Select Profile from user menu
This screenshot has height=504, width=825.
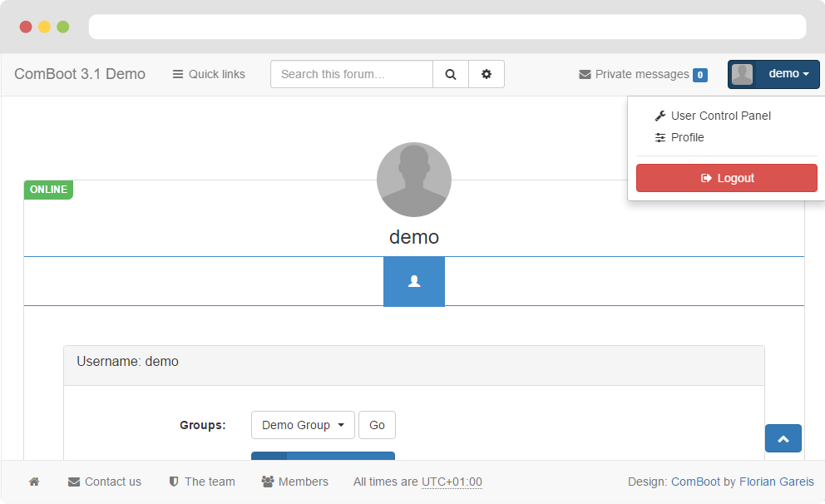coord(679,137)
